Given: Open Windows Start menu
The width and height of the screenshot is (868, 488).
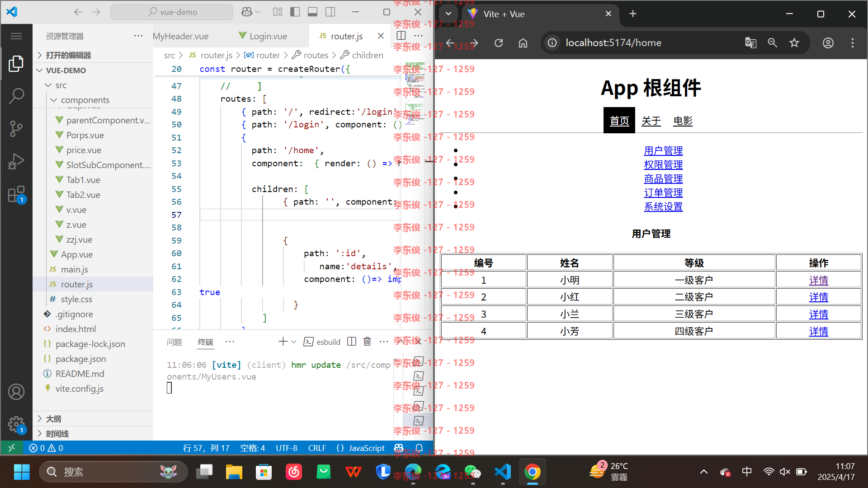Looking at the screenshot, I should 21,472.
